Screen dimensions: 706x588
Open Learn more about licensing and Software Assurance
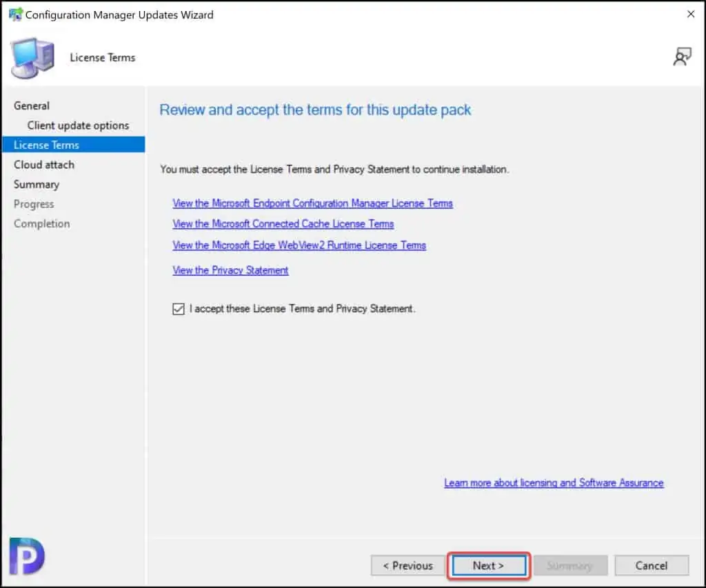tap(554, 483)
